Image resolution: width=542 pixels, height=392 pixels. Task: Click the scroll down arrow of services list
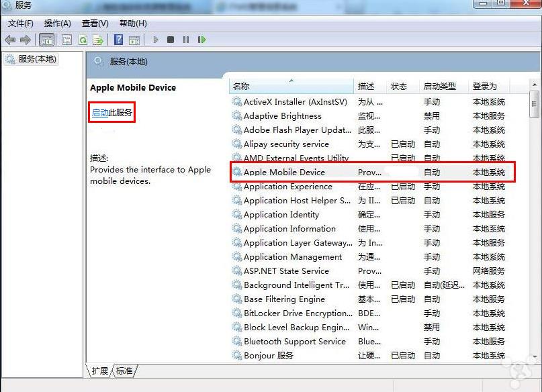click(x=534, y=356)
